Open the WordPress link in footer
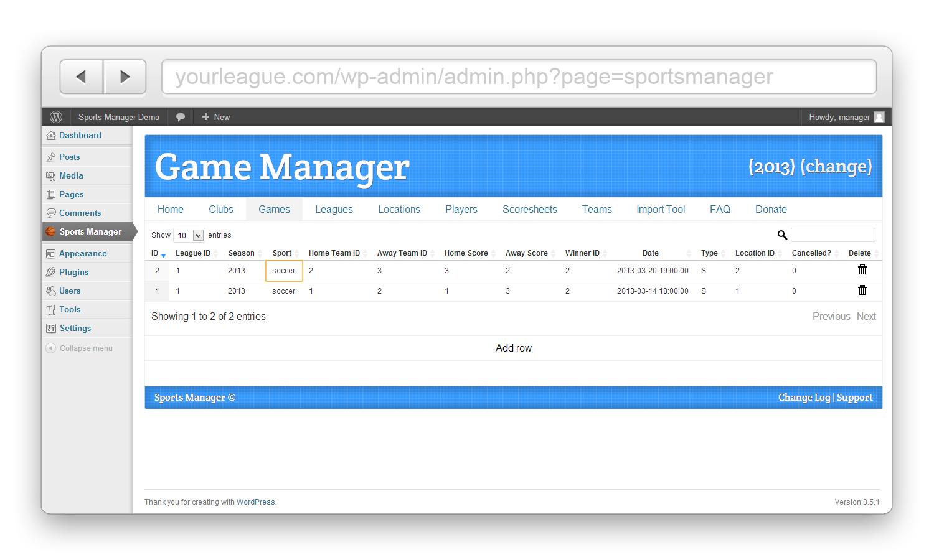 point(255,502)
